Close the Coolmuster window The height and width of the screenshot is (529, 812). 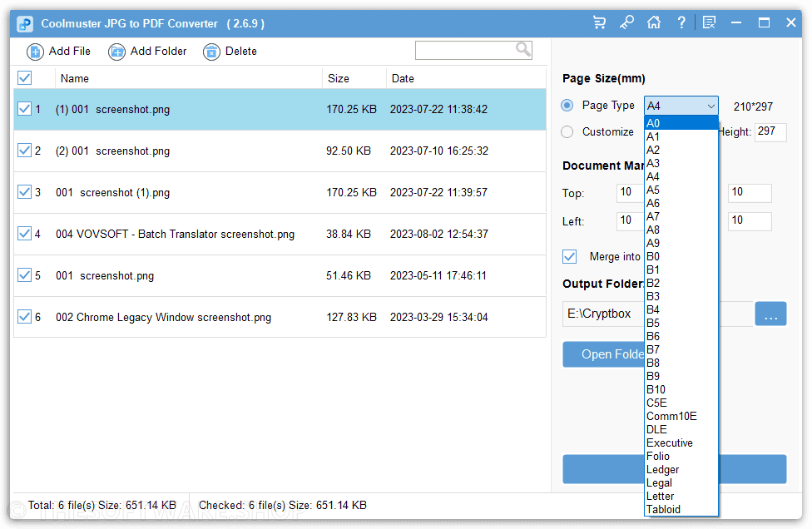pyautogui.click(x=790, y=22)
